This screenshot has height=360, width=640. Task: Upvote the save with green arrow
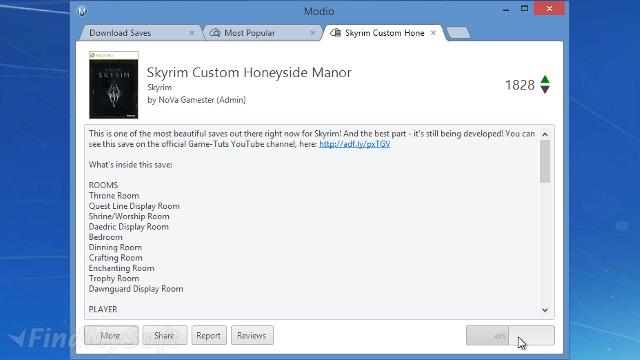click(545, 80)
